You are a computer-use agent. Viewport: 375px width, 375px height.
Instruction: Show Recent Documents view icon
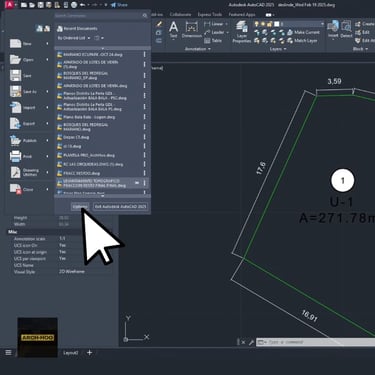[x=39, y=29]
